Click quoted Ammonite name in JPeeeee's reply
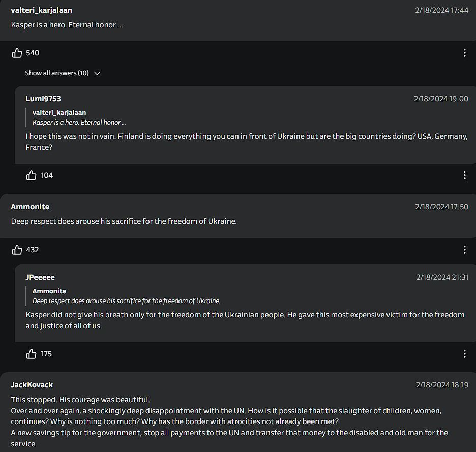Viewport: 476px width, 452px height. tap(49, 291)
